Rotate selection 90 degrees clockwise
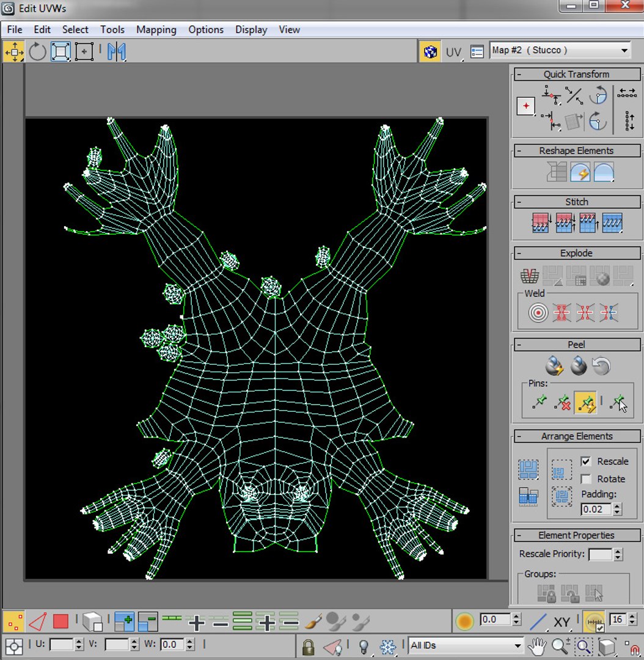The height and width of the screenshot is (660, 644). (598, 121)
